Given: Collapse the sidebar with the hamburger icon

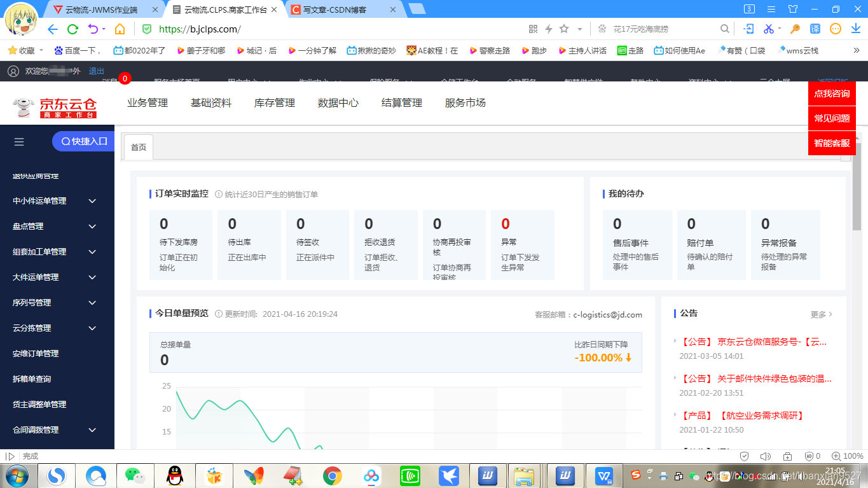Looking at the screenshot, I should (x=19, y=142).
